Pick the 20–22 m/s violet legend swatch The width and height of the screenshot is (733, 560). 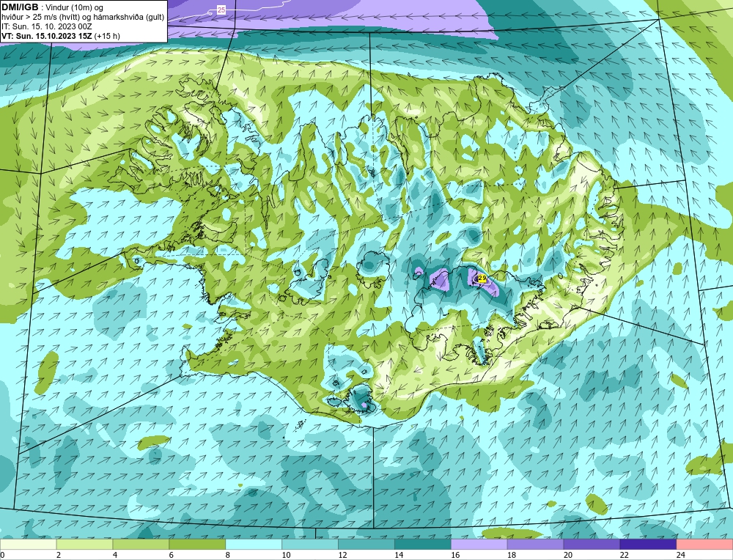coord(592,545)
